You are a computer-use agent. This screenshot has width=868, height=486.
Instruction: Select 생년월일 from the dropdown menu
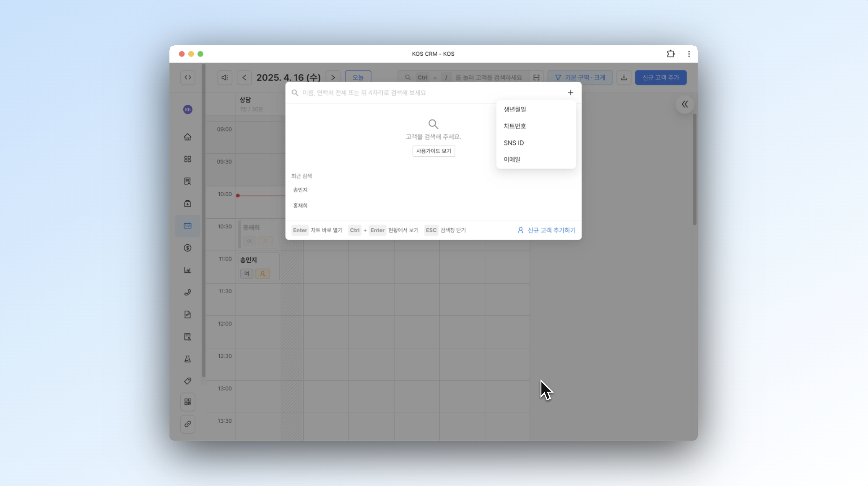[515, 109]
